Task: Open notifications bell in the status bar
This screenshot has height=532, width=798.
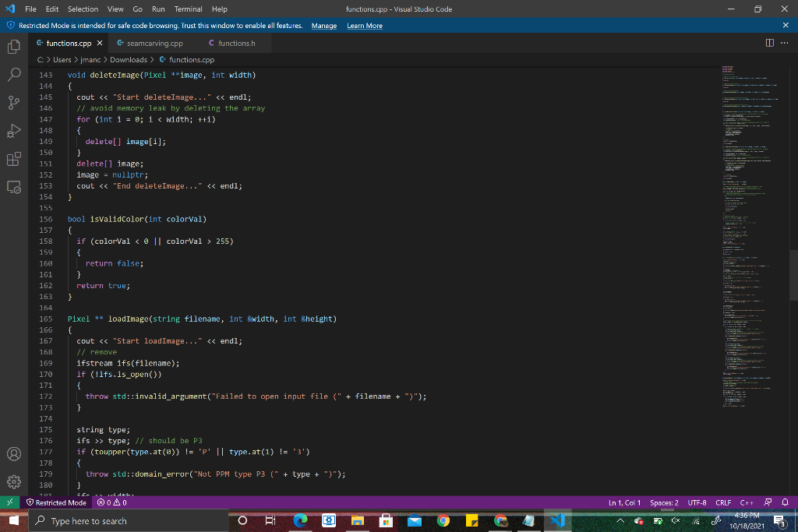Action: pyautogui.click(x=786, y=502)
